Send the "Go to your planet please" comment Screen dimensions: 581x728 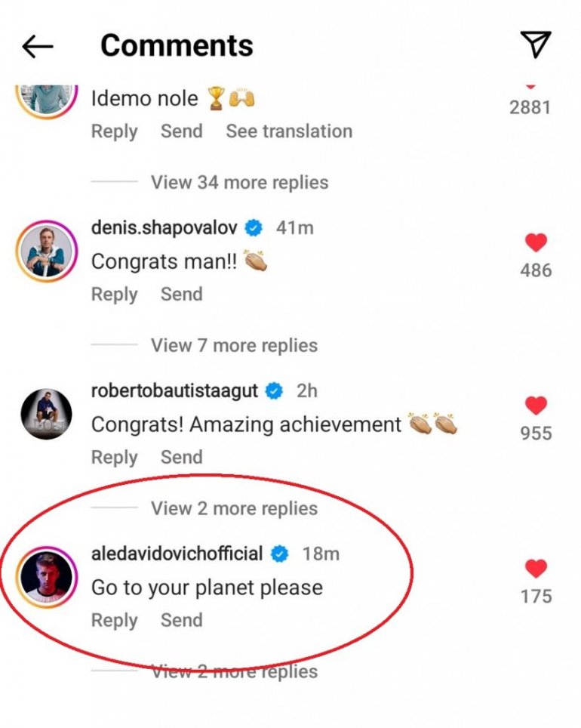point(181,620)
